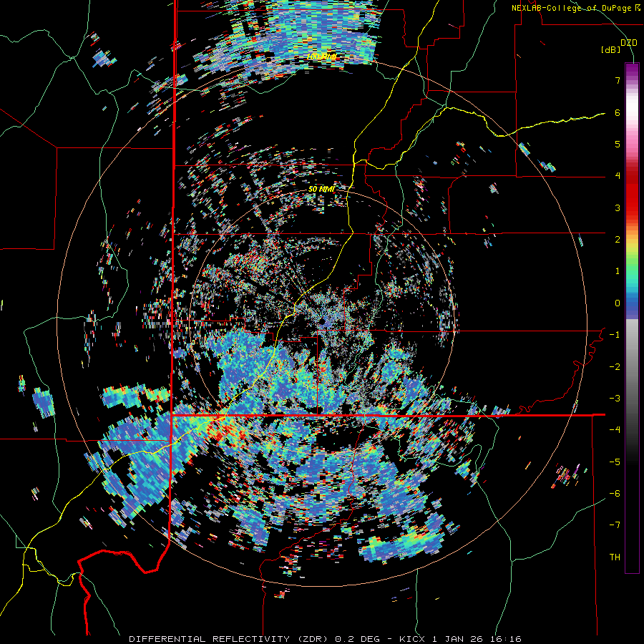The height and width of the screenshot is (644, 644).
Task: Click the -2 value on the color scale
Action: pyautogui.click(x=615, y=366)
